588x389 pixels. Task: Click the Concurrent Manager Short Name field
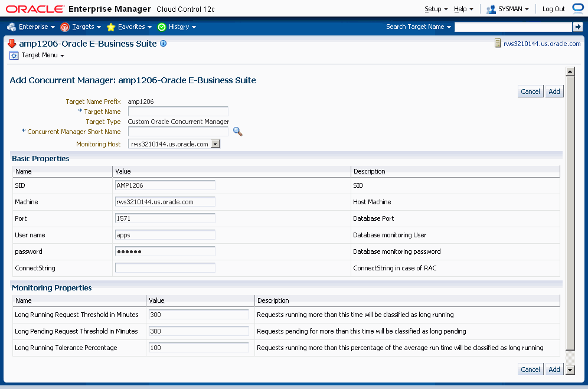178,131
